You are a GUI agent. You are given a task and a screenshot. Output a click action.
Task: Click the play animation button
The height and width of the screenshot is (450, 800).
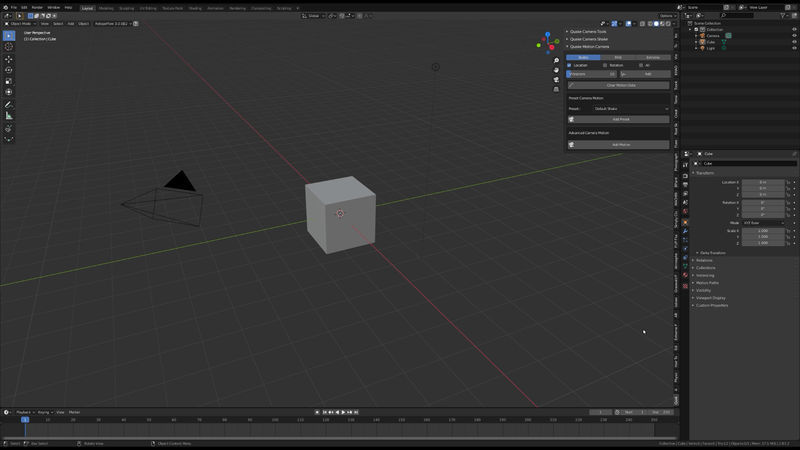[x=343, y=412]
